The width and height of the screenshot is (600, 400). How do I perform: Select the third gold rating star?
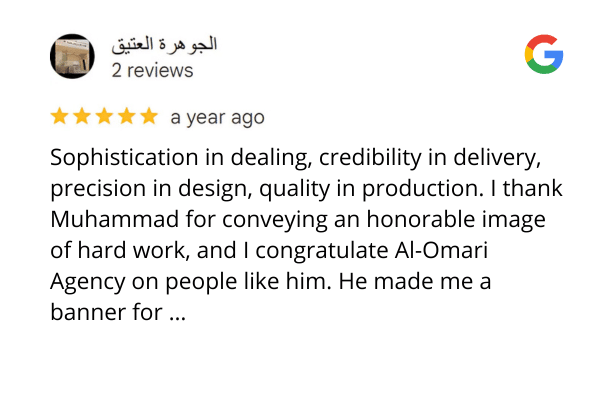pos(104,116)
